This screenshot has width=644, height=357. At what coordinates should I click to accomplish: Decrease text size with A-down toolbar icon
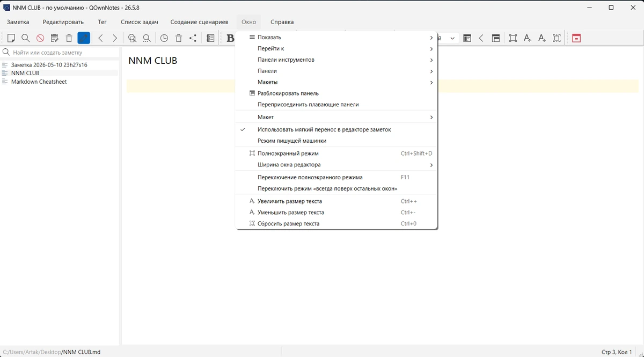click(542, 38)
